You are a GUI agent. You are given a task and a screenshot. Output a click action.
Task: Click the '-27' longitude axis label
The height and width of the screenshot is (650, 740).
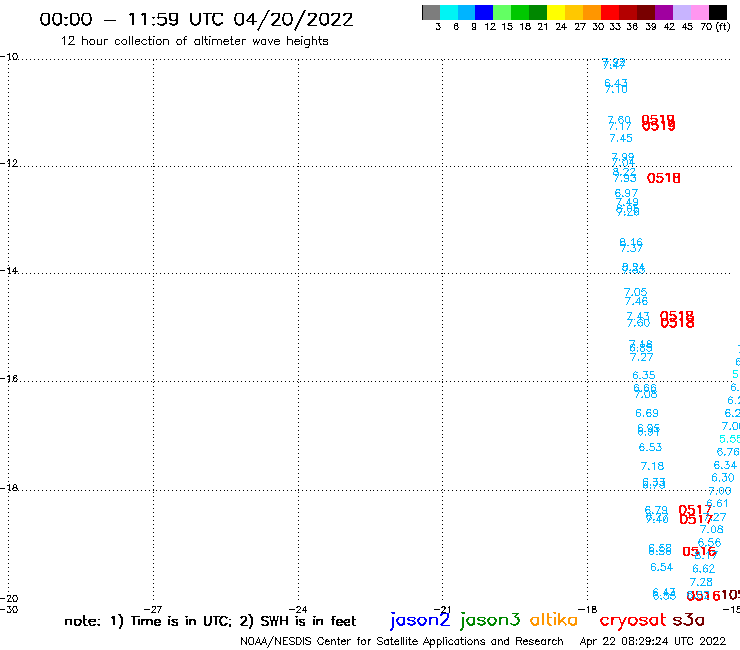pos(153,609)
